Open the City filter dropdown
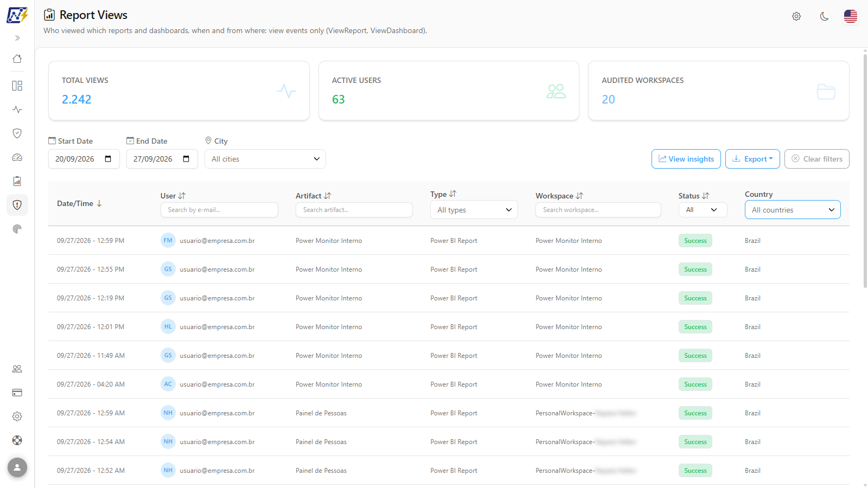The width and height of the screenshot is (868, 488). [265, 159]
